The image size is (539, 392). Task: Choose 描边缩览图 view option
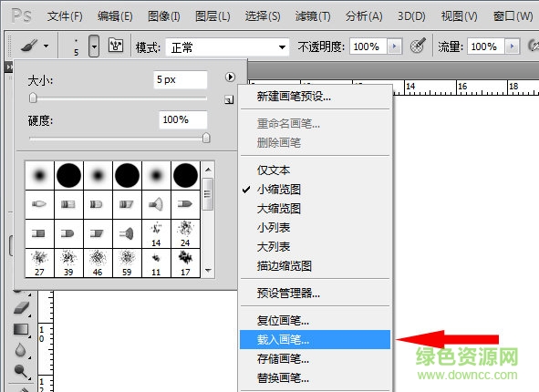(x=315, y=266)
